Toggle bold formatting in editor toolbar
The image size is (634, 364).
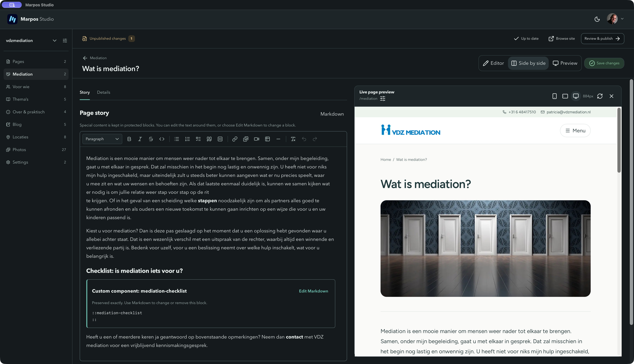pos(129,139)
